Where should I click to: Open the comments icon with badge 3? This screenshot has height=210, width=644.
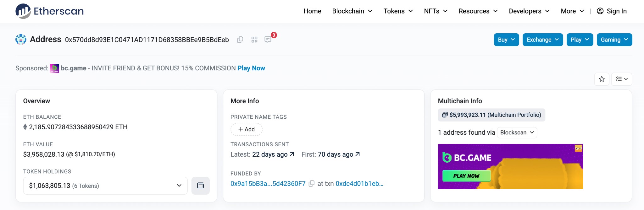(268, 40)
